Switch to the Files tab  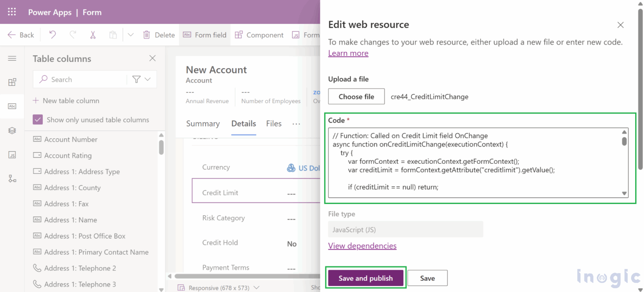tap(273, 124)
